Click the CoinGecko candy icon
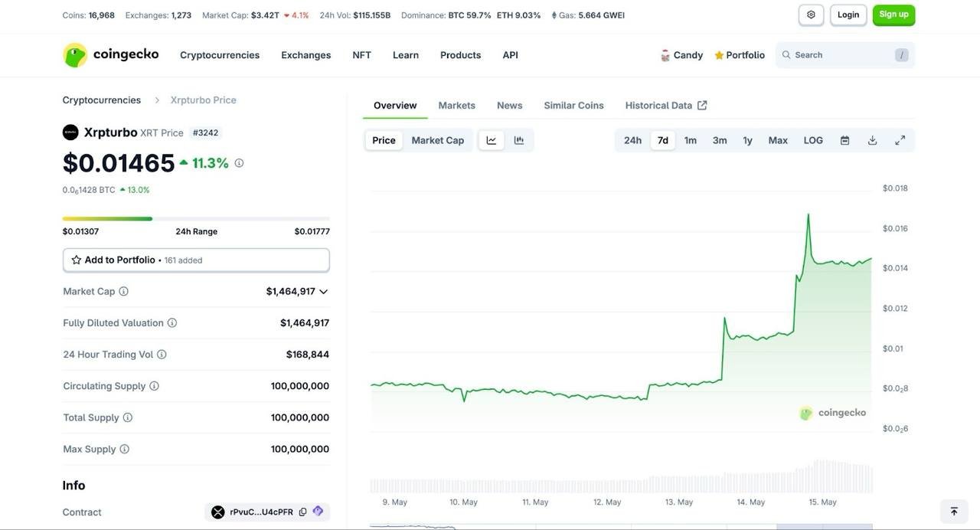 pos(663,54)
